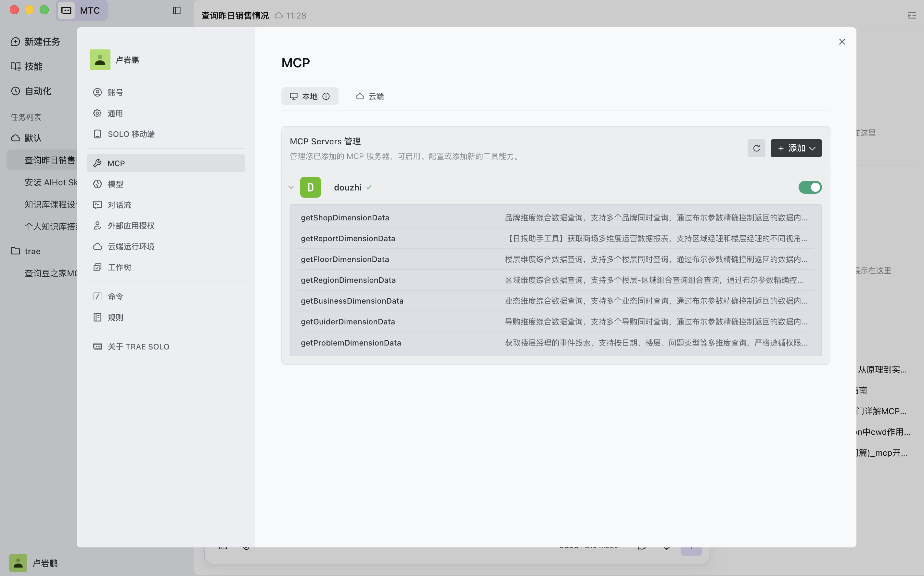This screenshot has width=924, height=576.
Task: Click cloud icon beside 11:28
Action: pyautogui.click(x=279, y=16)
